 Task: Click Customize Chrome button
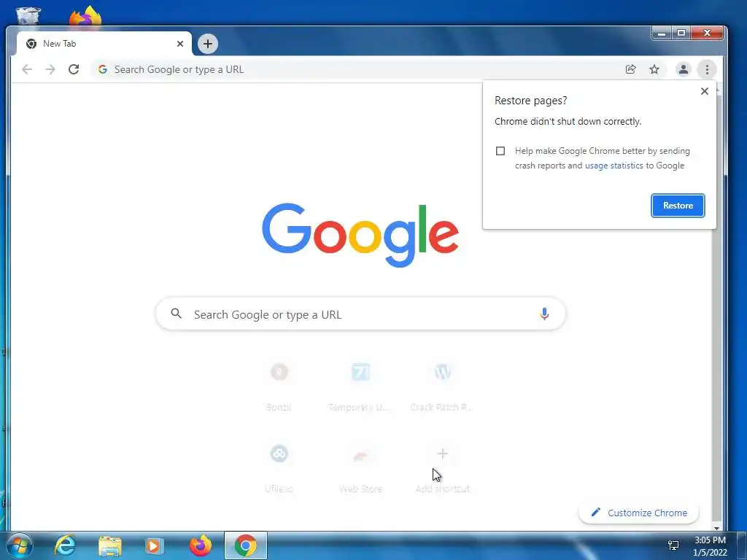pos(638,513)
